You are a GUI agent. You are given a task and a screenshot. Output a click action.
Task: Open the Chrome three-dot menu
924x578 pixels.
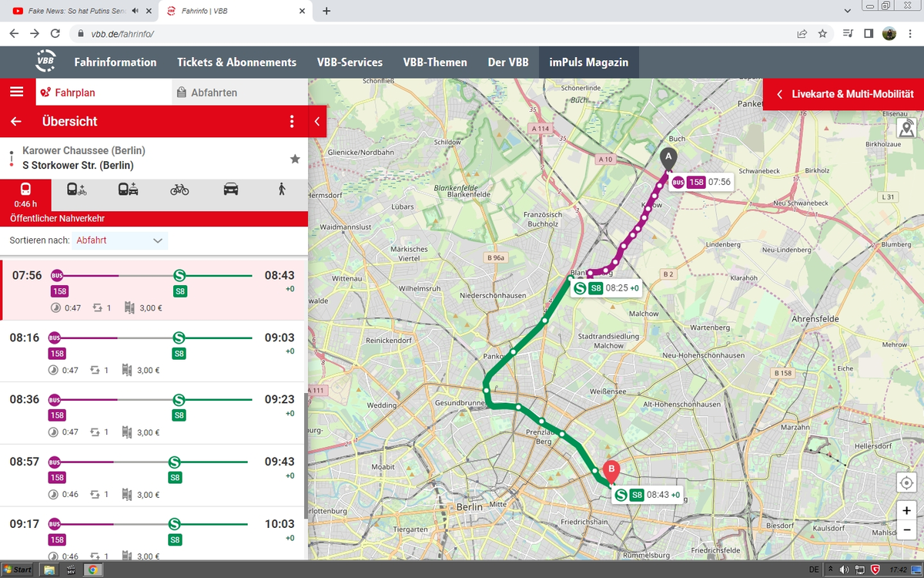(x=909, y=33)
